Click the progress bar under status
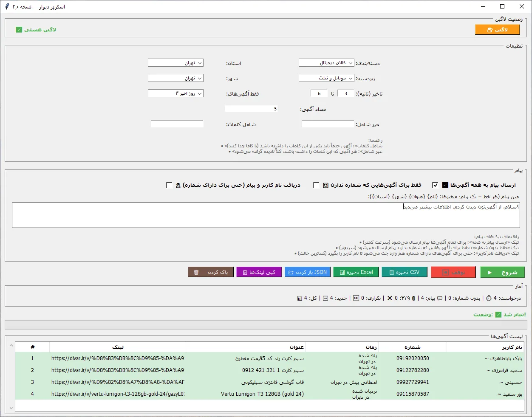The height and width of the screenshot is (417, 532). click(x=266, y=325)
